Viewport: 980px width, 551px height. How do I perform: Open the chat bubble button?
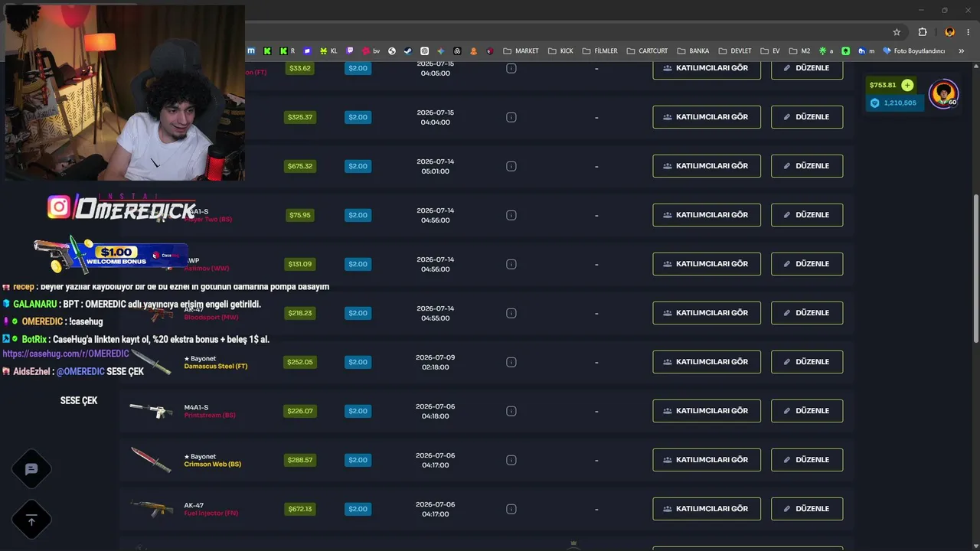coord(31,469)
